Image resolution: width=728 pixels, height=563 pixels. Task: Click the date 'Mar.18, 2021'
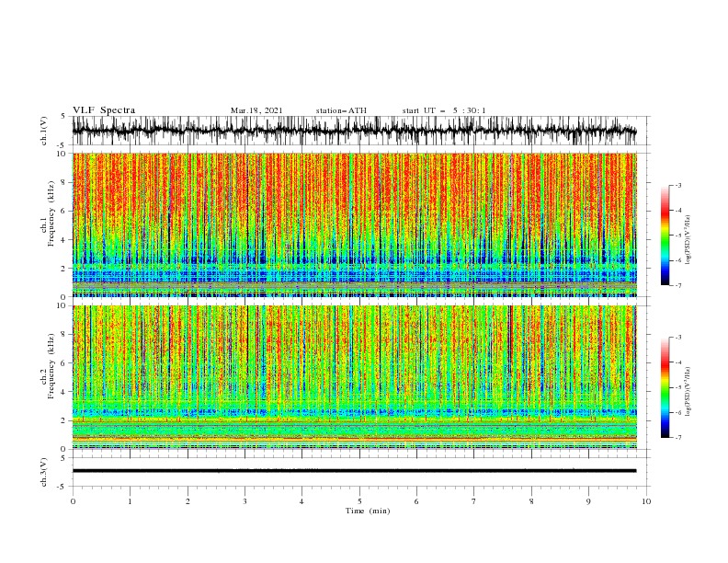point(256,110)
